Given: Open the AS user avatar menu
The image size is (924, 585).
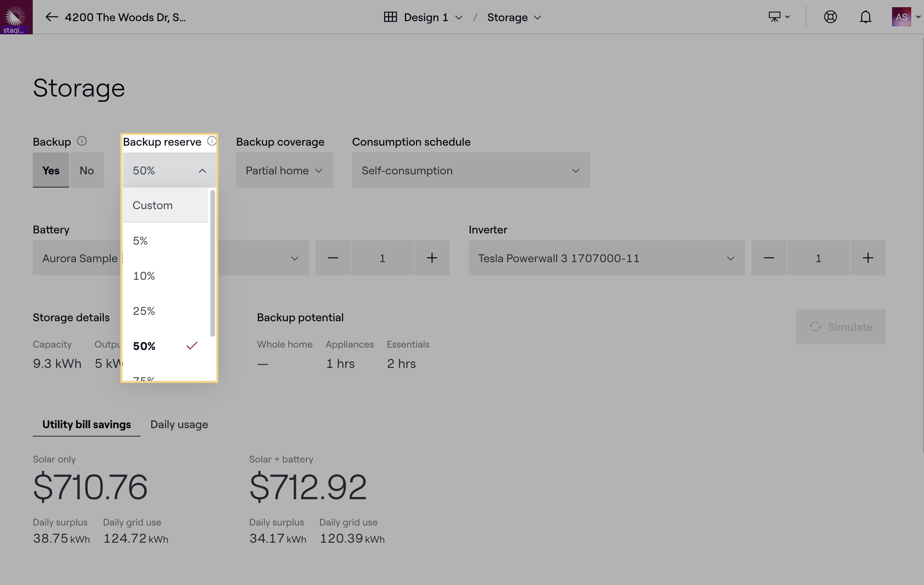Looking at the screenshot, I should pyautogui.click(x=902, y=17).
